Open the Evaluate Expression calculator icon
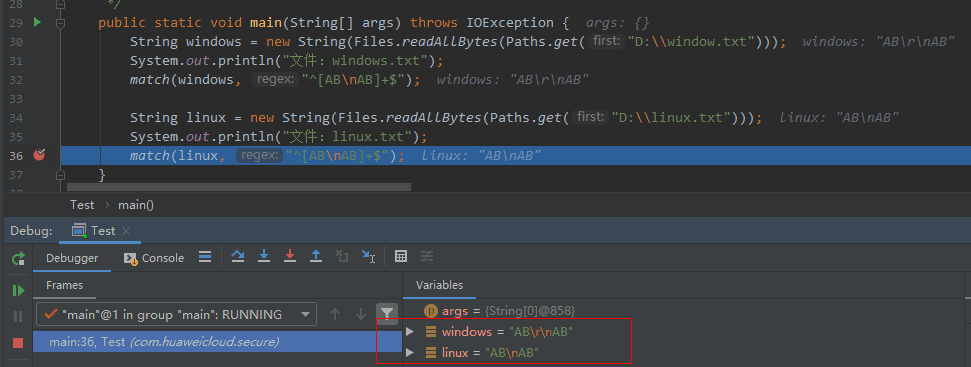This screenshot has width=971, height=367. pyautogui.click(x=401, y=256)
